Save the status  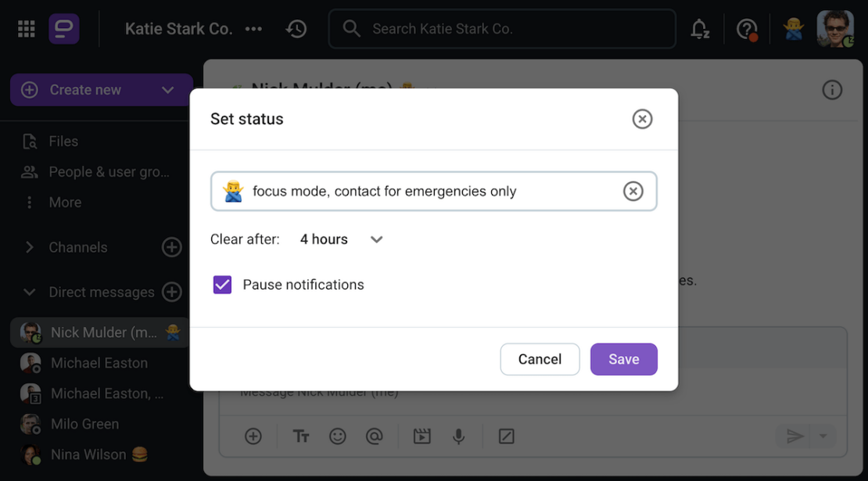tap(623, 359)
